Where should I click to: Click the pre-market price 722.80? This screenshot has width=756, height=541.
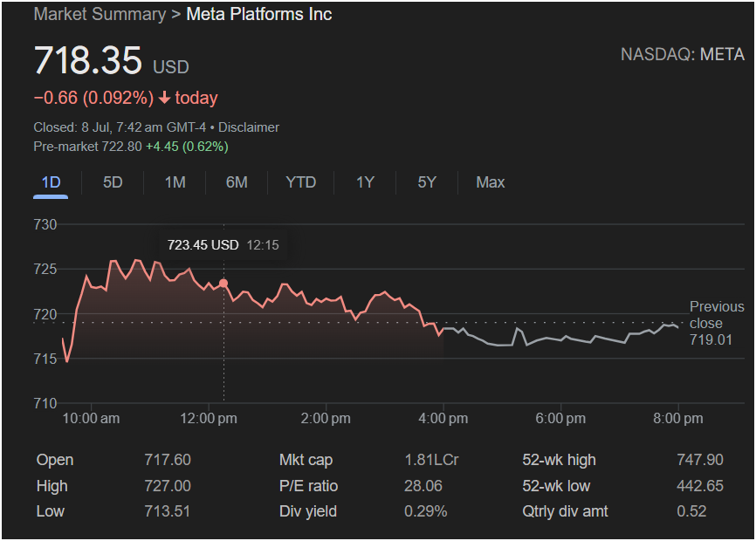click(x=121, y=147)
